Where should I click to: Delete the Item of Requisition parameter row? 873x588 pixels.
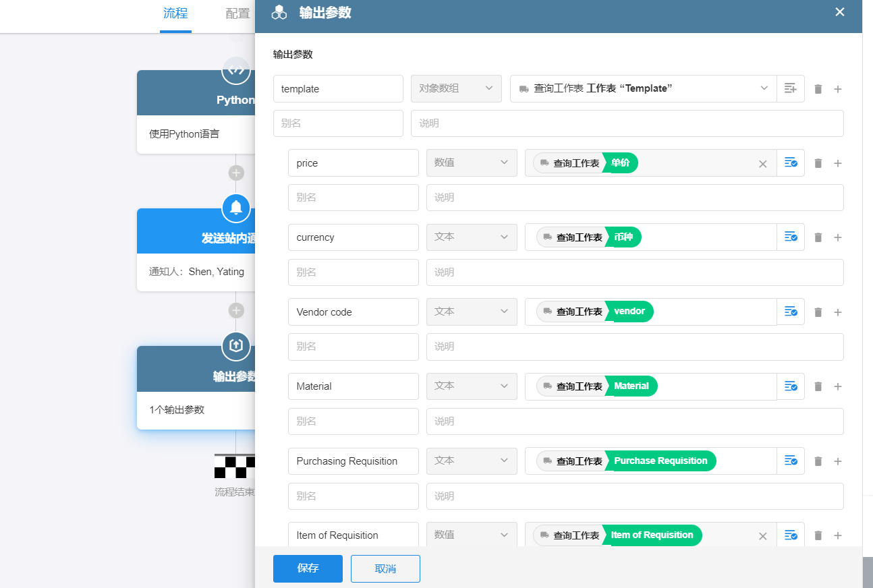point(818,535)
